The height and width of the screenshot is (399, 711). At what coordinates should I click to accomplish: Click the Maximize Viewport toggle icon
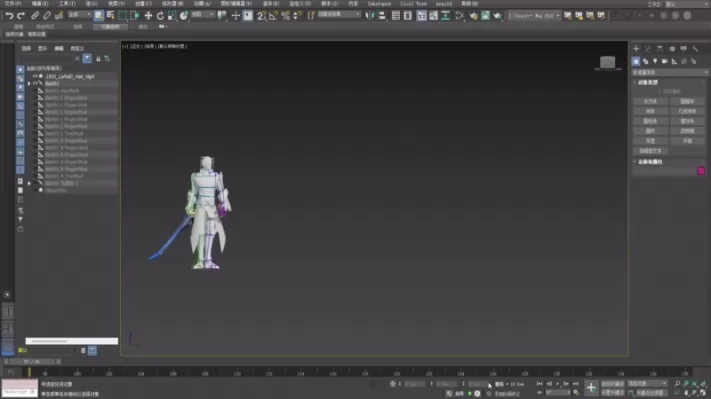703,393
